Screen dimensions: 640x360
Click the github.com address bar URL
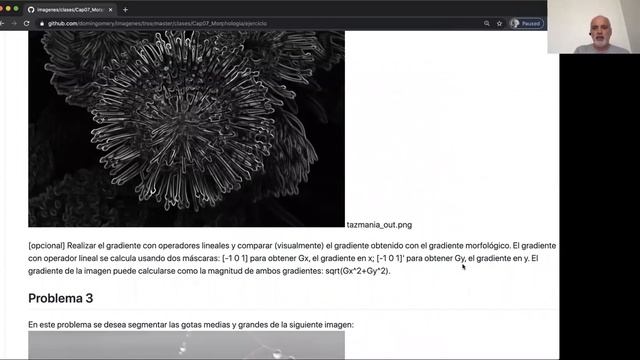[157, 24]
